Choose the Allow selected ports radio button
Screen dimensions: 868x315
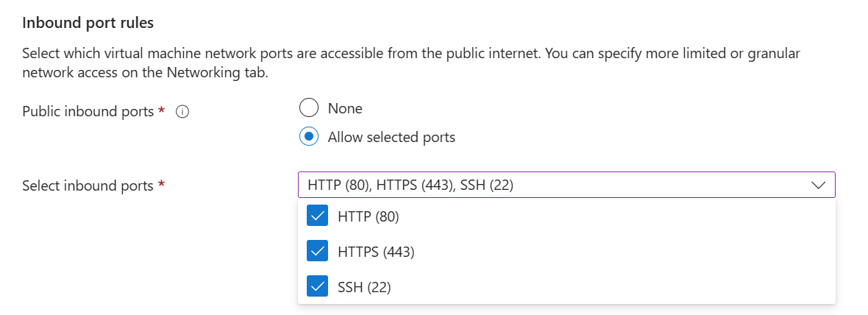click(310, 137)
